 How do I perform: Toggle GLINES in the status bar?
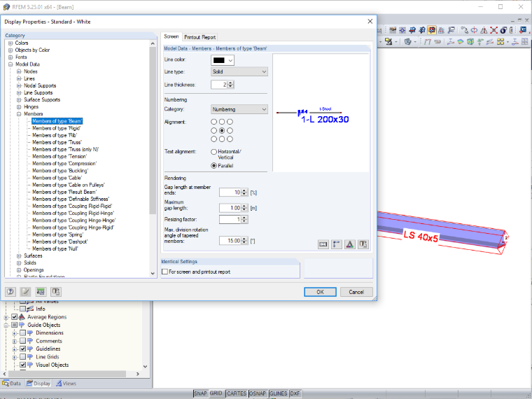tap(278, 393)
